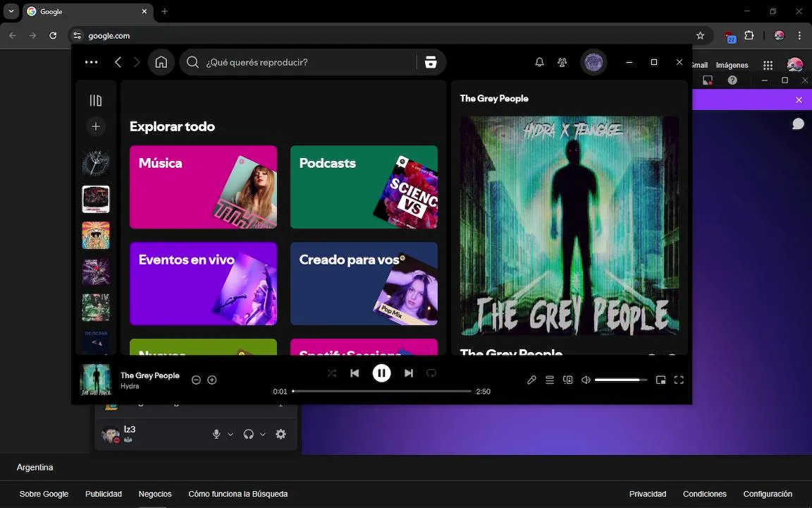Open Connect to a device
Viewport: 812px width, 508px height.
[x=568, y=380]
